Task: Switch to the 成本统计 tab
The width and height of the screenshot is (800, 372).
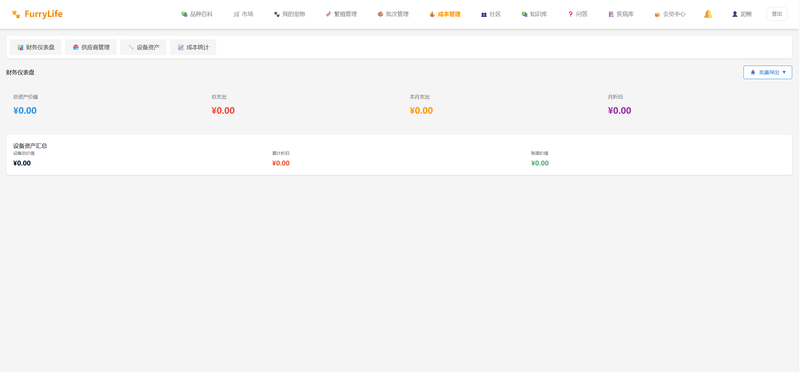Action: (x=193, y=47)
